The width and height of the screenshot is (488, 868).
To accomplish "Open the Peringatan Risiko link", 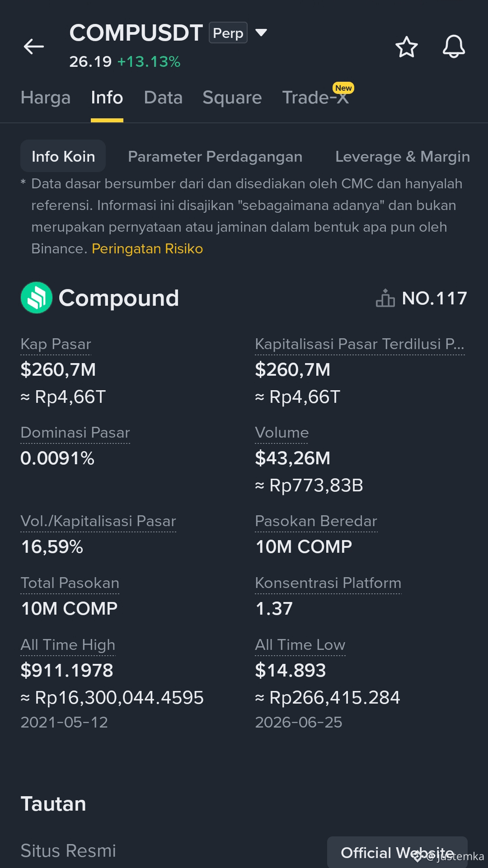I will point(147,249).
